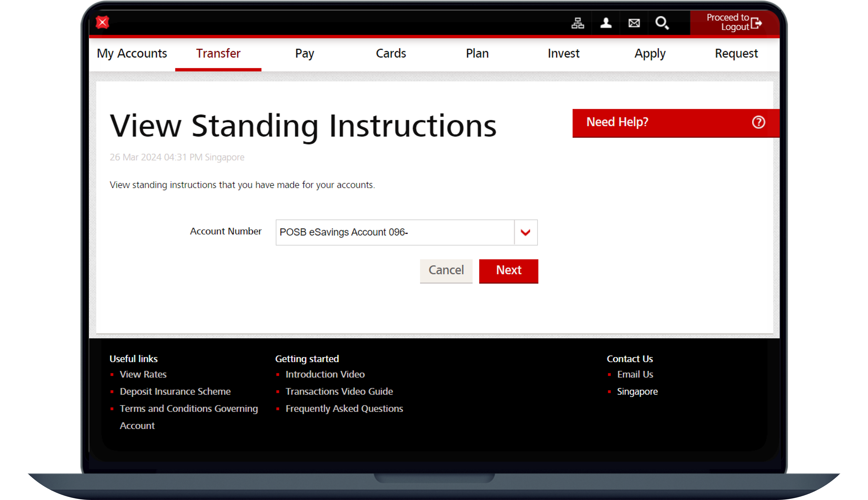This screenshot has width=868, height=500.
Task: Click the 'Useful links' footer heading
Action: (133, 359)
